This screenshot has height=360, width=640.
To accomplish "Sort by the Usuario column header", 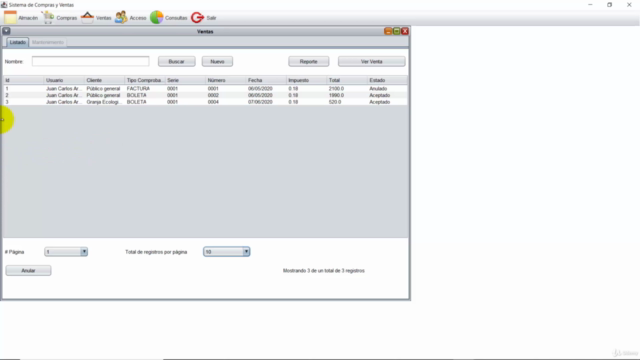I will [64, 80].
